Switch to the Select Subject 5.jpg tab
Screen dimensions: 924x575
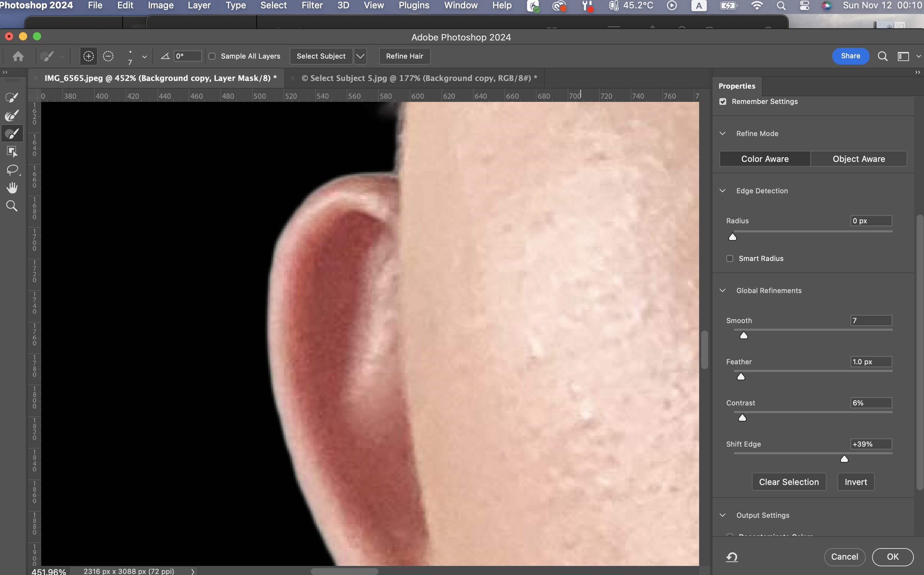coord(419,79)
